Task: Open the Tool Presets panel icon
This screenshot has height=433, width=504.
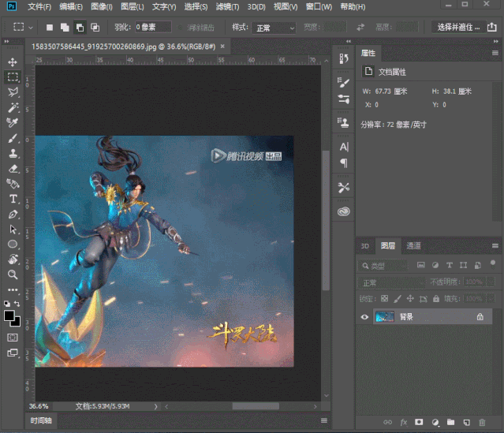Action: point(344,188)
